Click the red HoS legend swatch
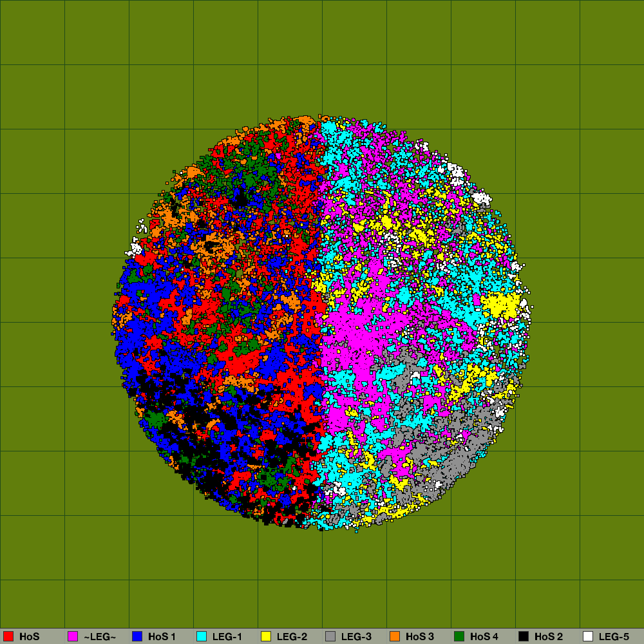The width and height of the screenshot is (644, 644). click(x=8, y=636)
